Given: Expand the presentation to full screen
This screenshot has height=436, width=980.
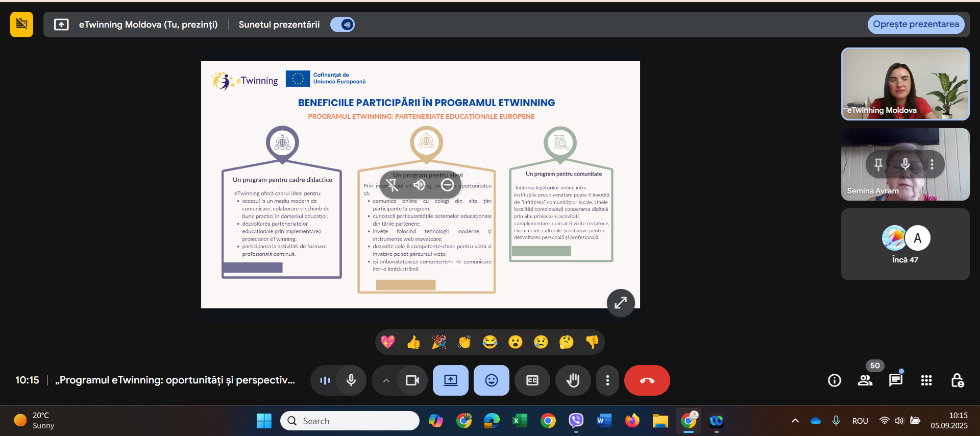Looking at the screenshot, I should coord(621,303).
